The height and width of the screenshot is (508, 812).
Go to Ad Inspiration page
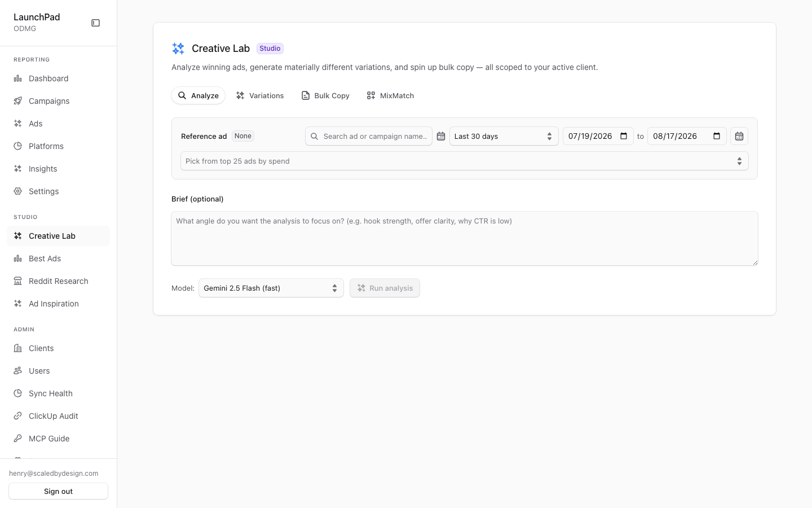(59, 304)
